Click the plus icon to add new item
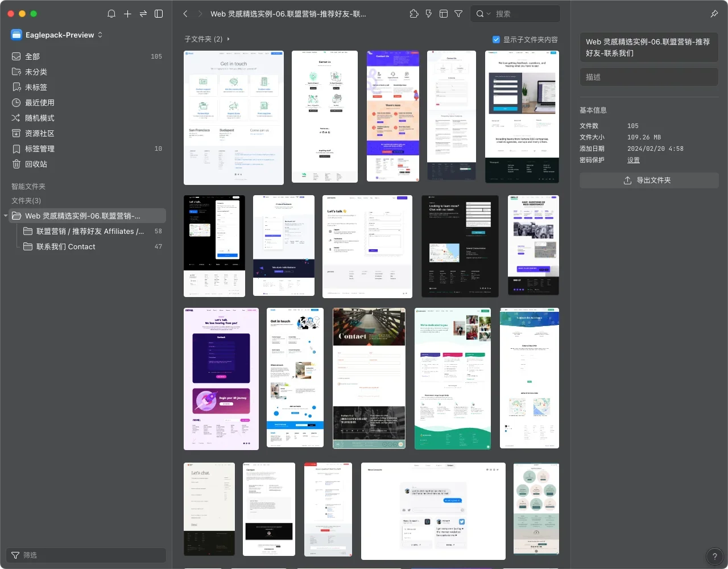728x569 pixels. point(127,14)
